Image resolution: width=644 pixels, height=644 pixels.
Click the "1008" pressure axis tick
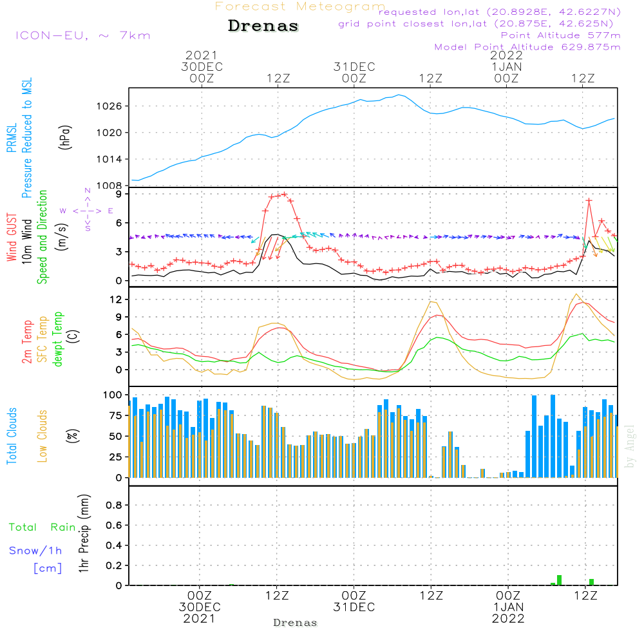pos(109,185)
